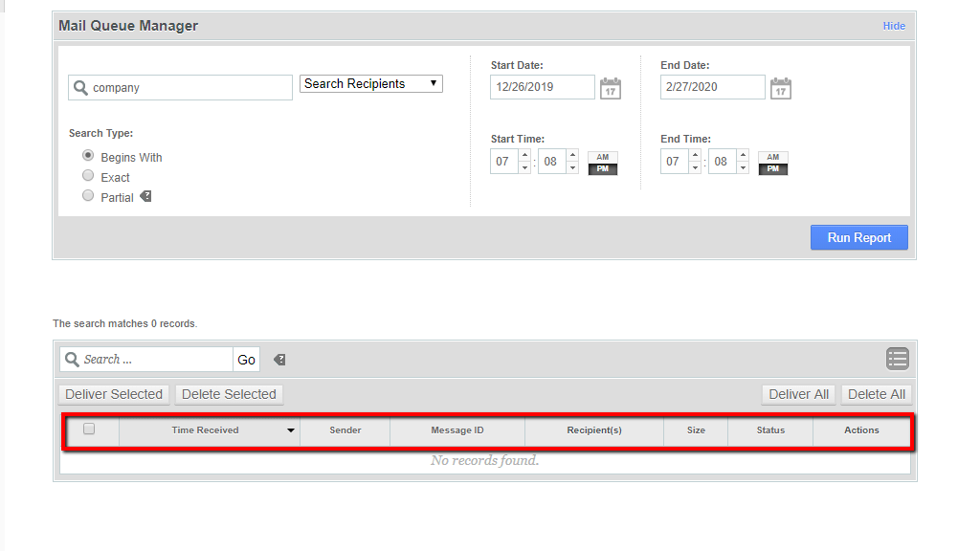Click the tag help icon beside Partial
This screenshot has height=551, width=980.
(x=145, y=196)
